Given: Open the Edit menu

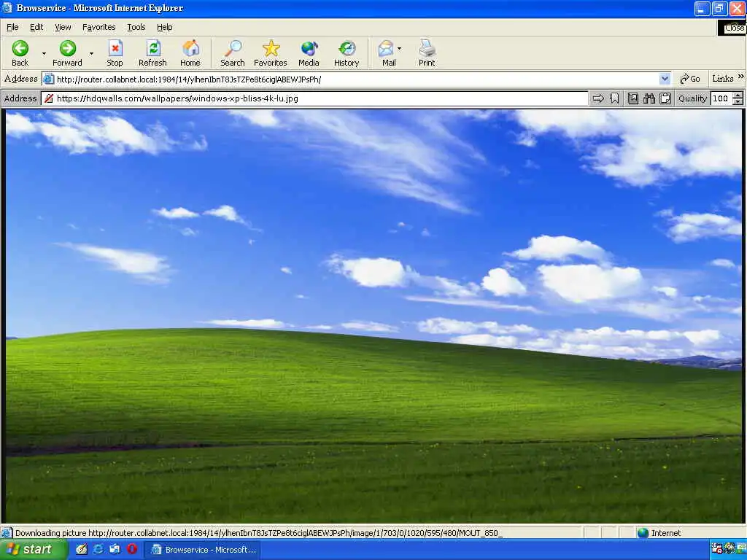Looking at the screenshot, I should (36, 27).
